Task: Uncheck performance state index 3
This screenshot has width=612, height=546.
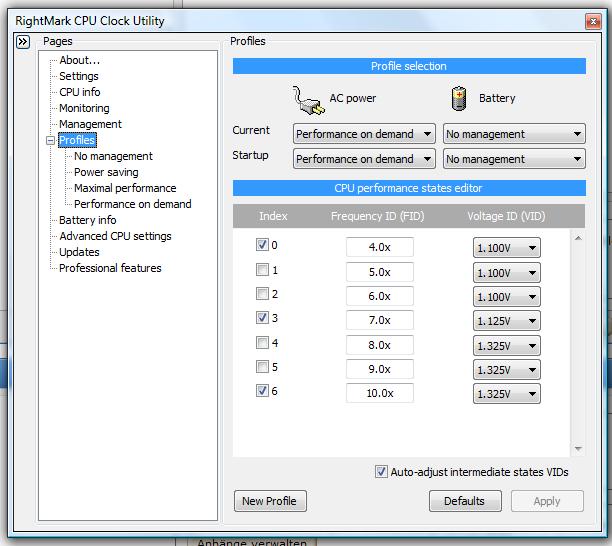Action: tap(262, 318)
